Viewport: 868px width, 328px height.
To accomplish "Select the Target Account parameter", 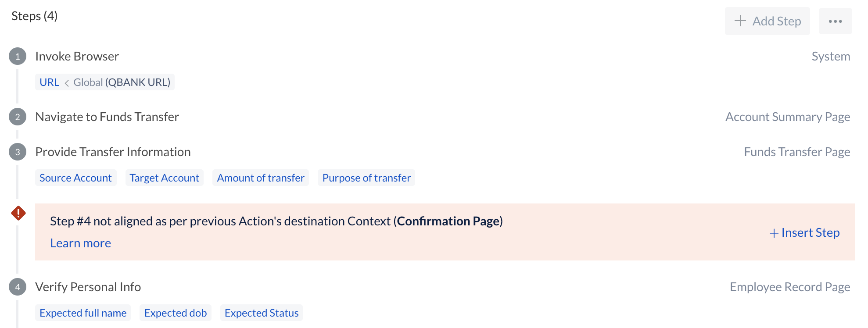I will click(x=164, y=178).
